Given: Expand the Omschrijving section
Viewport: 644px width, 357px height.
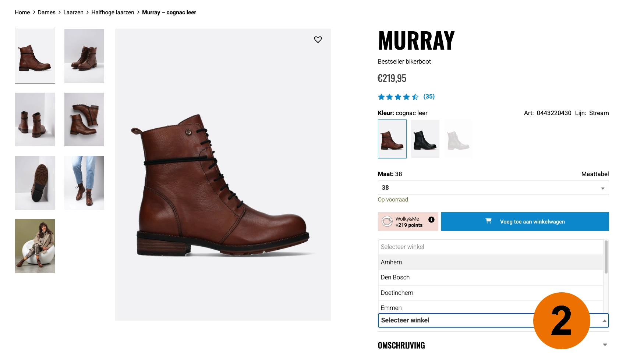Looking at the screenshot, I should (x=493, y=345).
